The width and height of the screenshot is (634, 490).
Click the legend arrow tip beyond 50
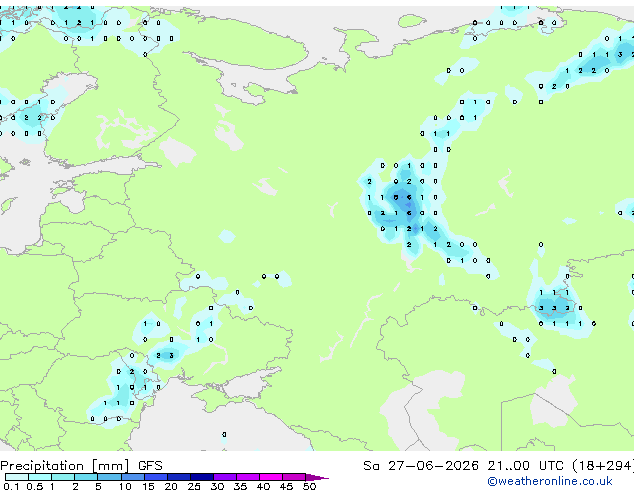[x=317, y=477]
